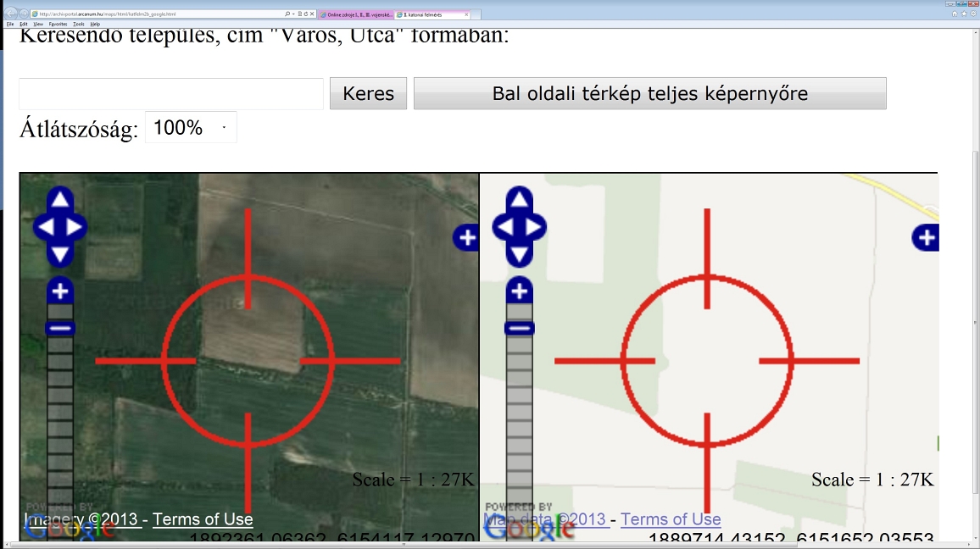
Task: Click the left map's Scale = 1 : 27K text
Action: tap(413, 479)
